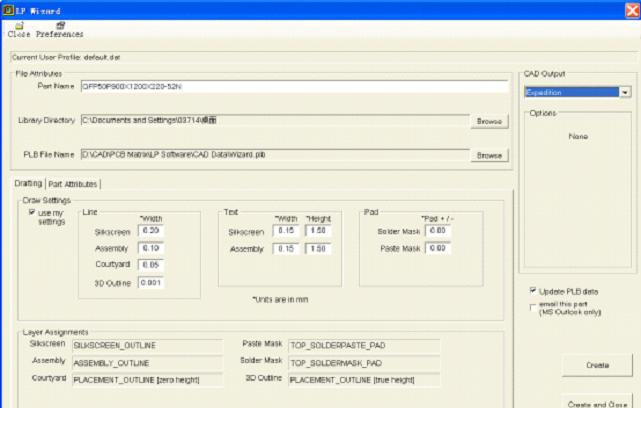
Task: Open the CAD Output Expedition dropdown
Action: tap(625, 92)
